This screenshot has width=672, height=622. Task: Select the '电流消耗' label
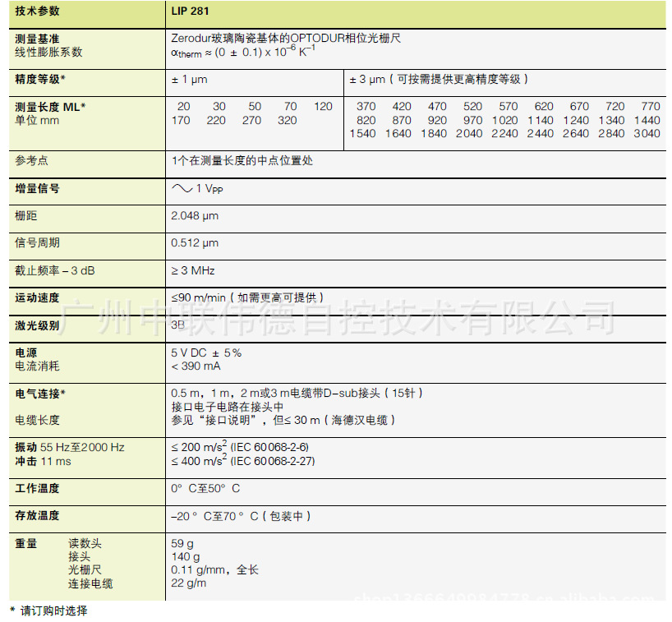[x=37, y=366]
